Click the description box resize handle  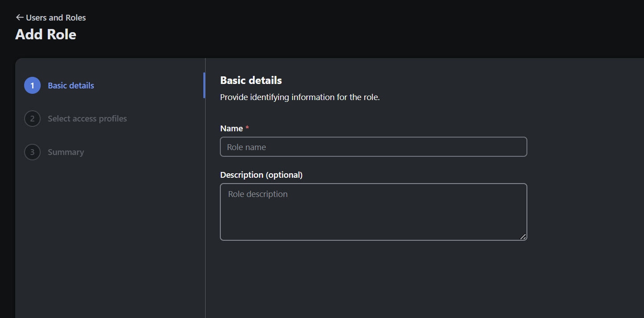(x=523, y=236)
